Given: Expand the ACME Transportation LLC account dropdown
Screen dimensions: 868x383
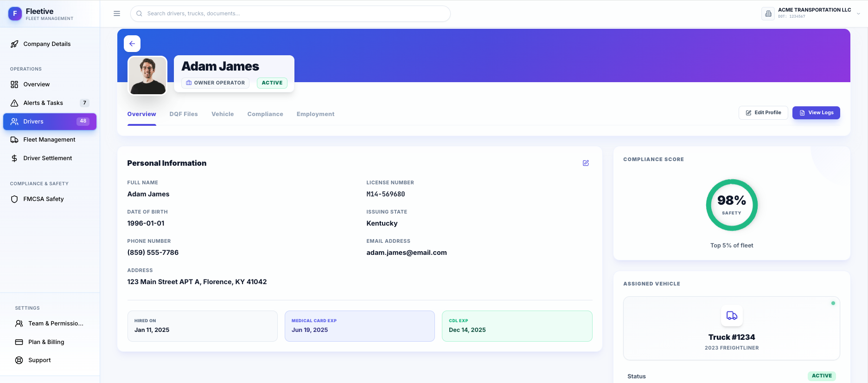Looking at the screenshot, I should 858,13.
